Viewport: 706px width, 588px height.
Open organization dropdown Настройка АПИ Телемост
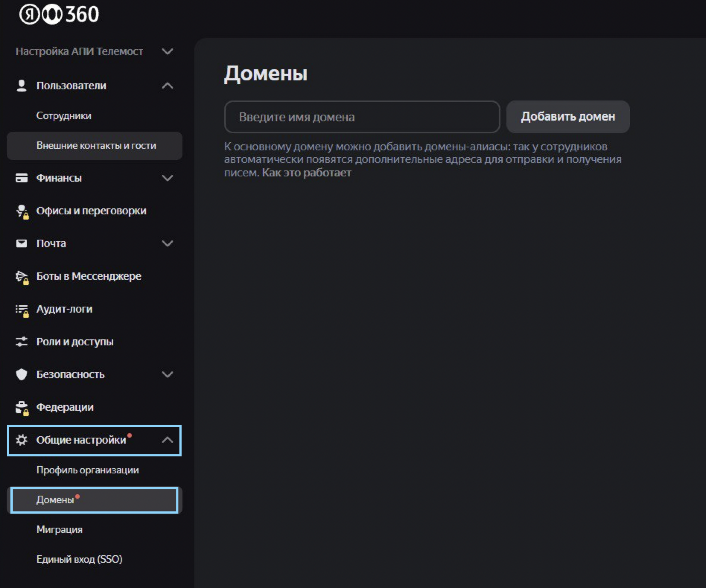(94, 51)
